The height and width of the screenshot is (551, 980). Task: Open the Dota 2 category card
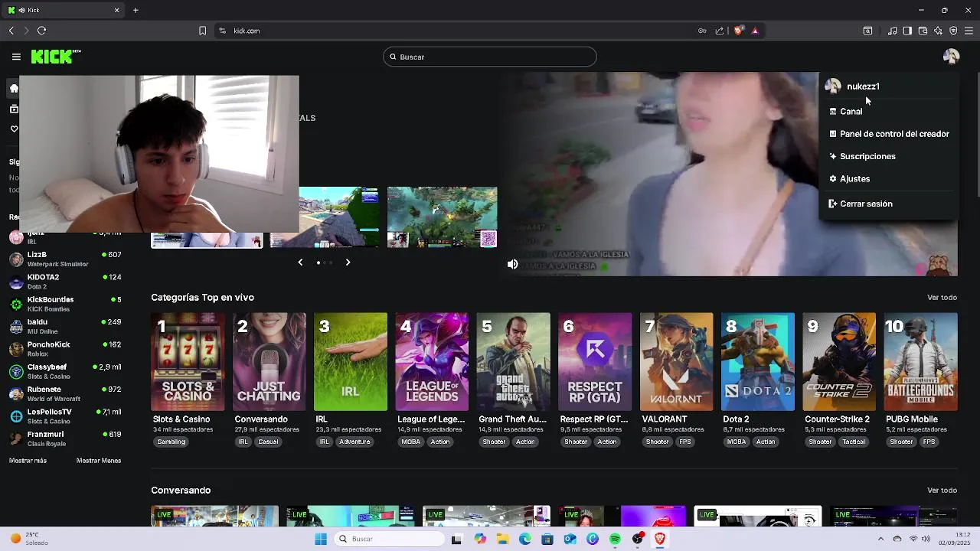pos(758,362)
